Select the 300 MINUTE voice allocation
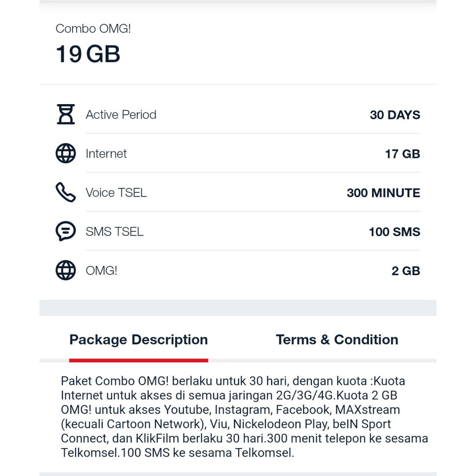This screenshot has height=476, width=476. tap(383, 192)
